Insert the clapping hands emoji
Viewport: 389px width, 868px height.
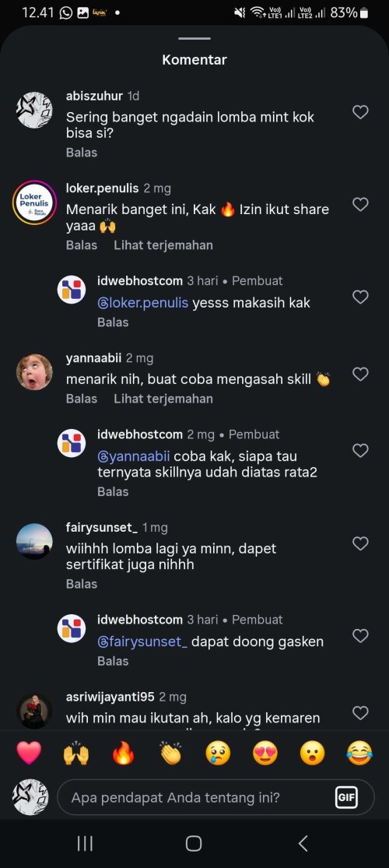[170, 753]
